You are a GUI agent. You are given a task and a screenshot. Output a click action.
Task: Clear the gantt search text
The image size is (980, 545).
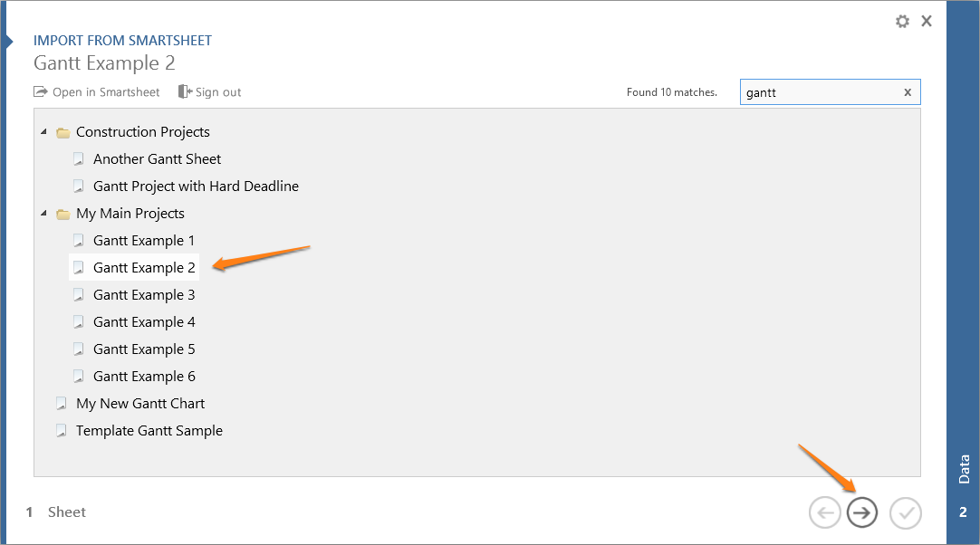[908, 92]
